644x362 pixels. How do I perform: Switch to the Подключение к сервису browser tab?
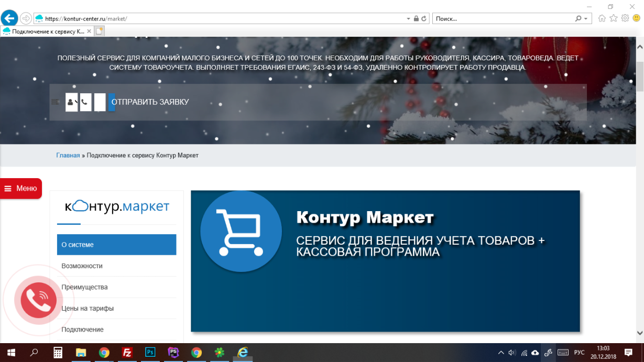click(x=47, y=31)
